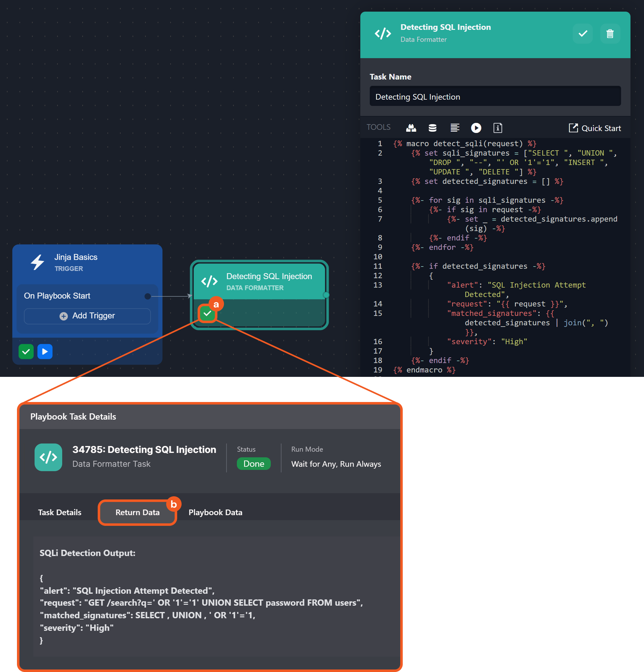
Task: Click the Add Trigger button
Action: click(87, 316)
